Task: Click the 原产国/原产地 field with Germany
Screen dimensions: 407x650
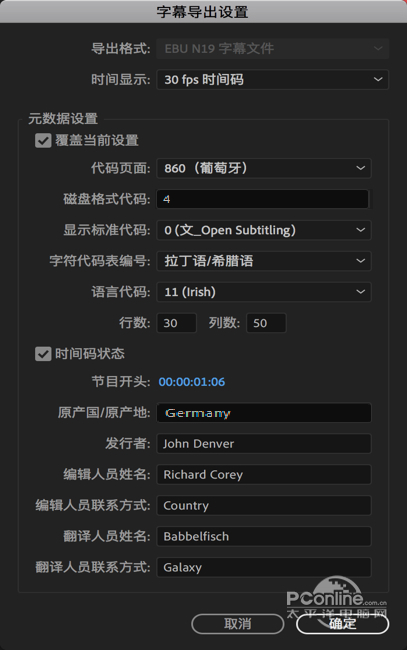Action: [x=264, y=413]
